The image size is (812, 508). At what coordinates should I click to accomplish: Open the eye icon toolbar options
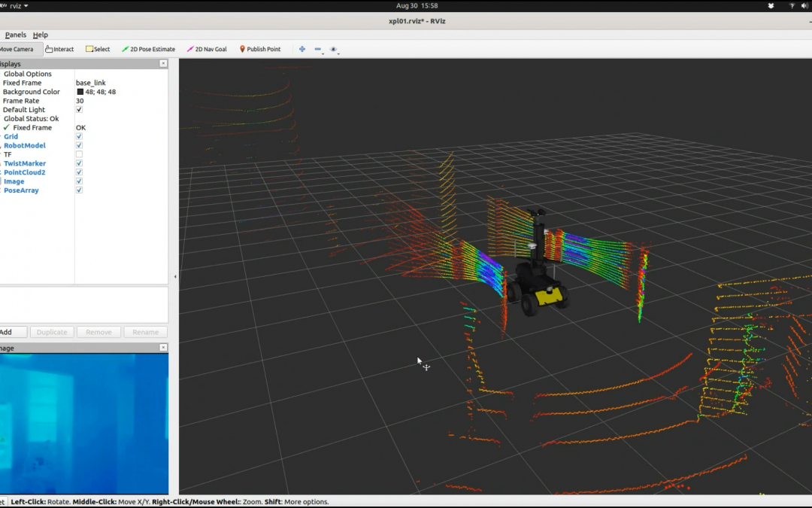click(x=334, y=50)
